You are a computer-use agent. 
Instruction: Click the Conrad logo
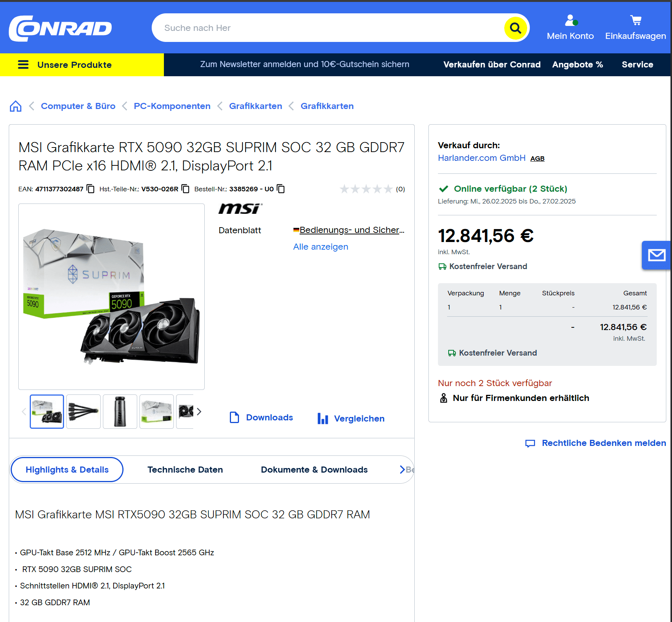point(60,29)
